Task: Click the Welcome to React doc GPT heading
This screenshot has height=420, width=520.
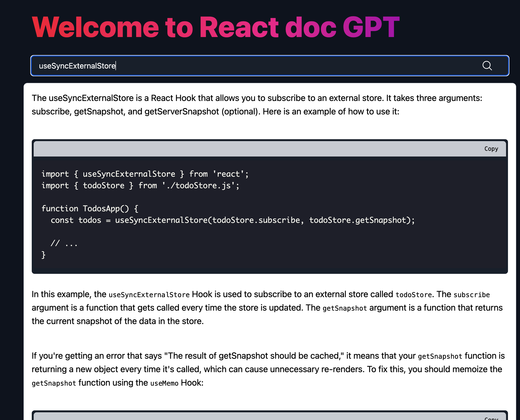Action: (216, 27)
